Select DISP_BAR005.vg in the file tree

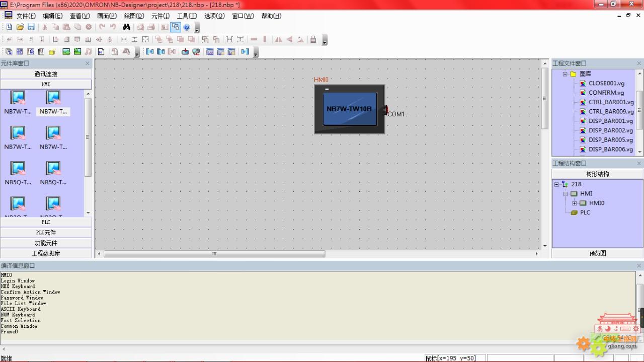[611, 140]
